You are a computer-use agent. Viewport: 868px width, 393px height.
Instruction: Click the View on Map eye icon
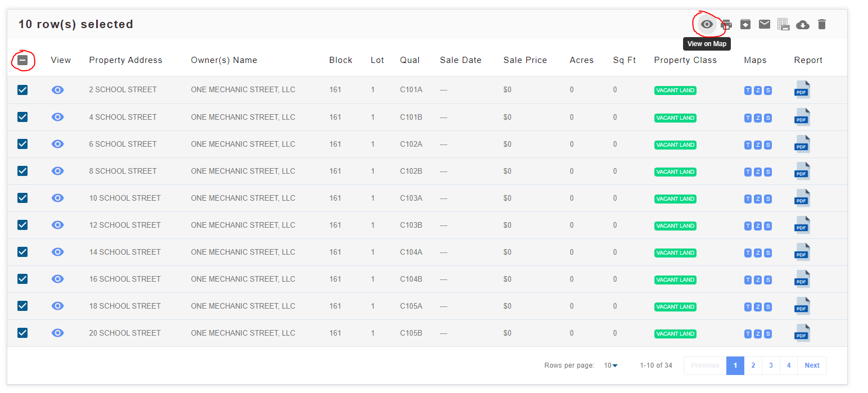coord(707,24)
